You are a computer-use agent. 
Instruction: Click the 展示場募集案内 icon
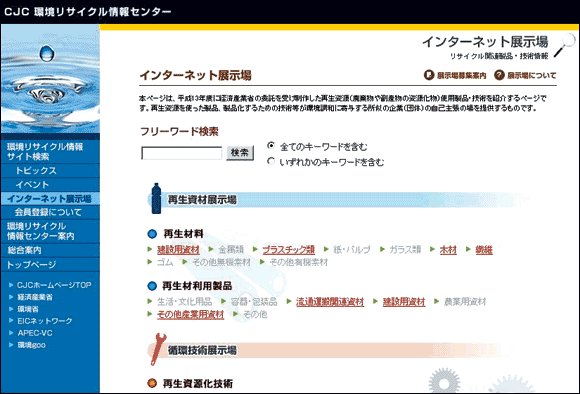coord(429,75)
